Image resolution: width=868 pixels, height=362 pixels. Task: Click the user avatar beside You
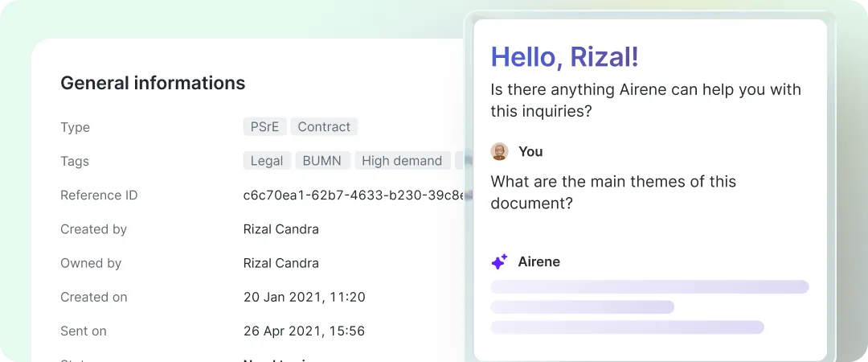coord(499,151)
